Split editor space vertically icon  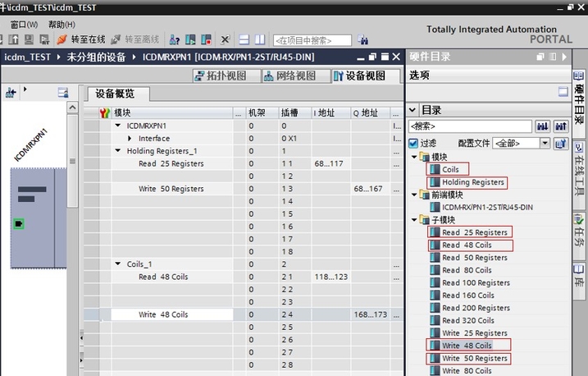(x=260, y=39)
